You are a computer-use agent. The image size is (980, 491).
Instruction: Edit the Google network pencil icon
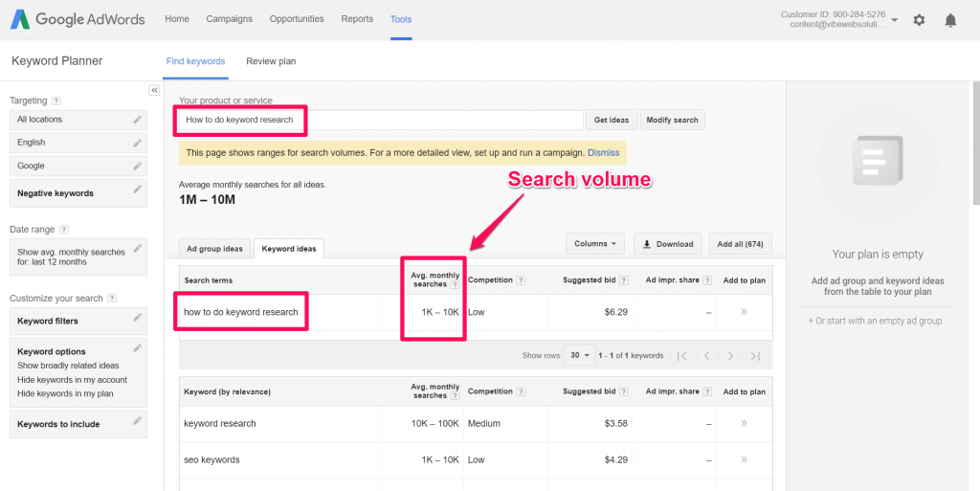138,167
